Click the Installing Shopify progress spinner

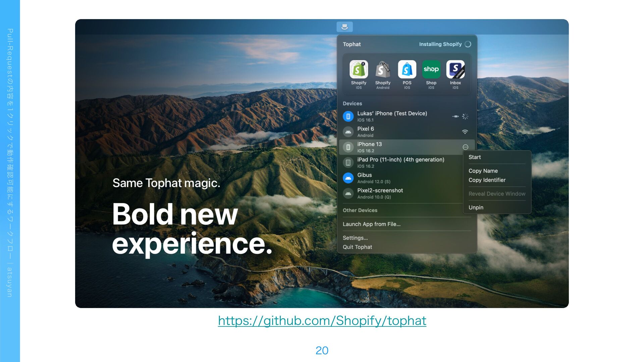point(468,44)
